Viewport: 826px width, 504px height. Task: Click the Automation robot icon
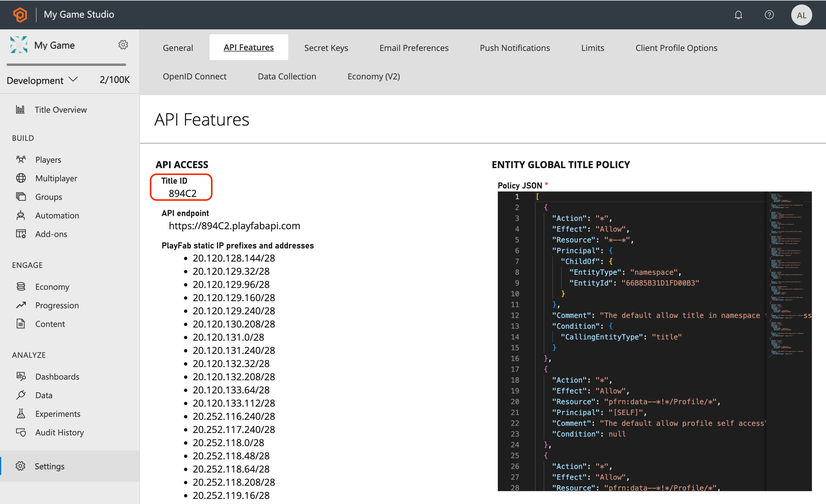pos(21,215)
